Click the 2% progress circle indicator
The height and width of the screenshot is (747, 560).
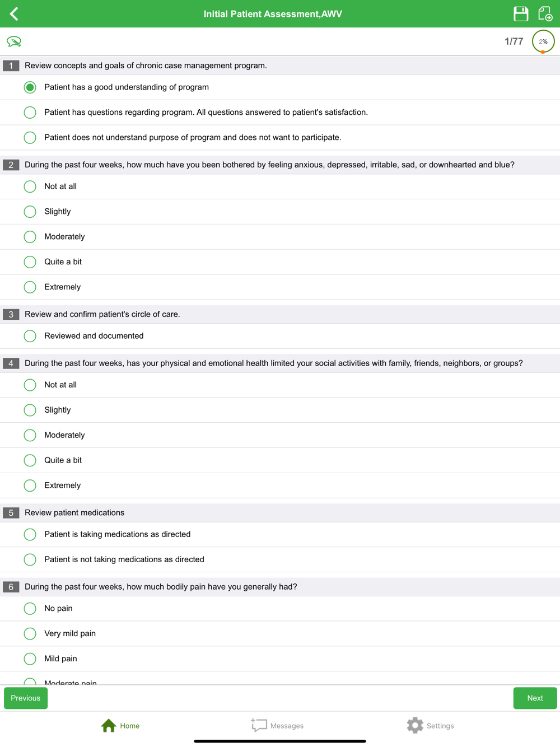[543, 41]
